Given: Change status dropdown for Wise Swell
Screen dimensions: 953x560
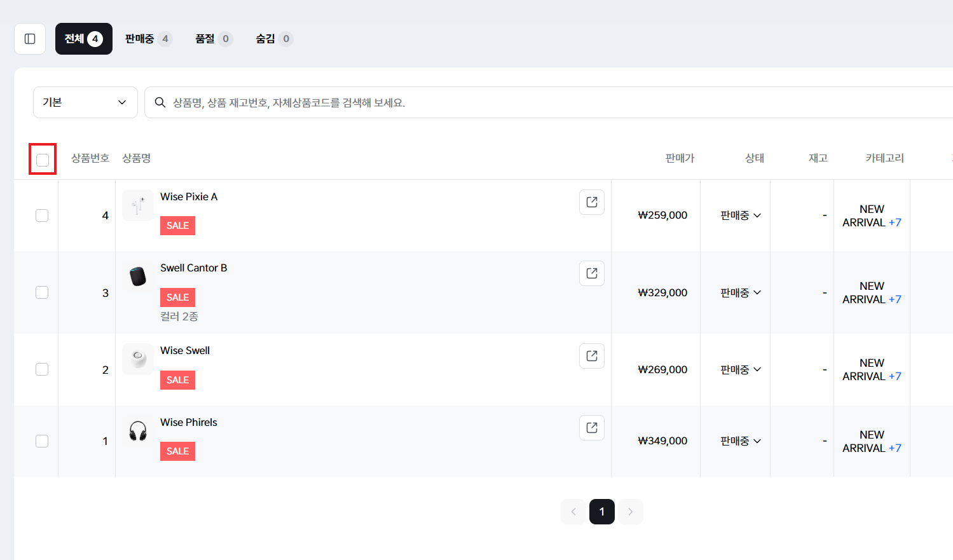Looking at the screenshot, I should pos(741,370).
